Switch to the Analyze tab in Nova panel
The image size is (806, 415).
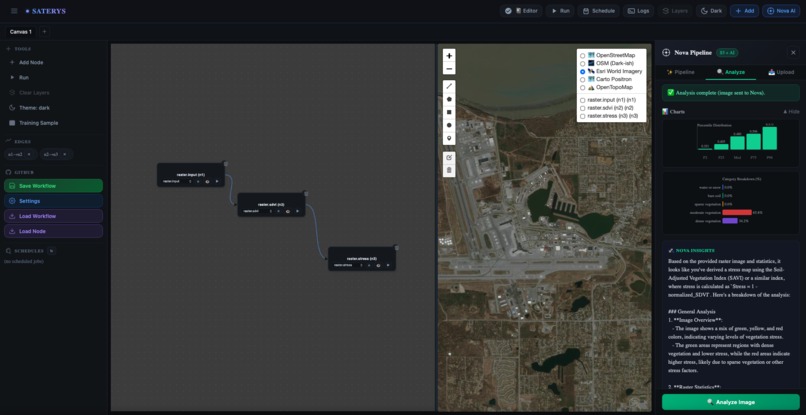(x=730, y=73)
